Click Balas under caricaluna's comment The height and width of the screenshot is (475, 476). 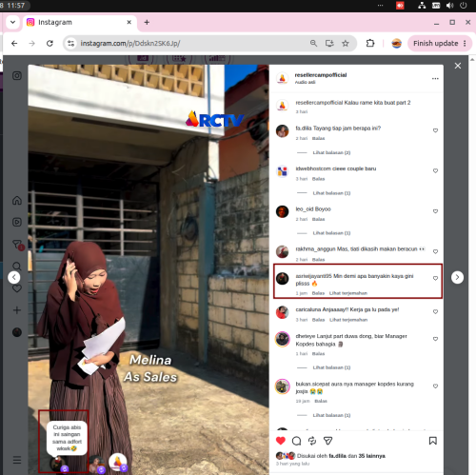click(x=318, y=320)
